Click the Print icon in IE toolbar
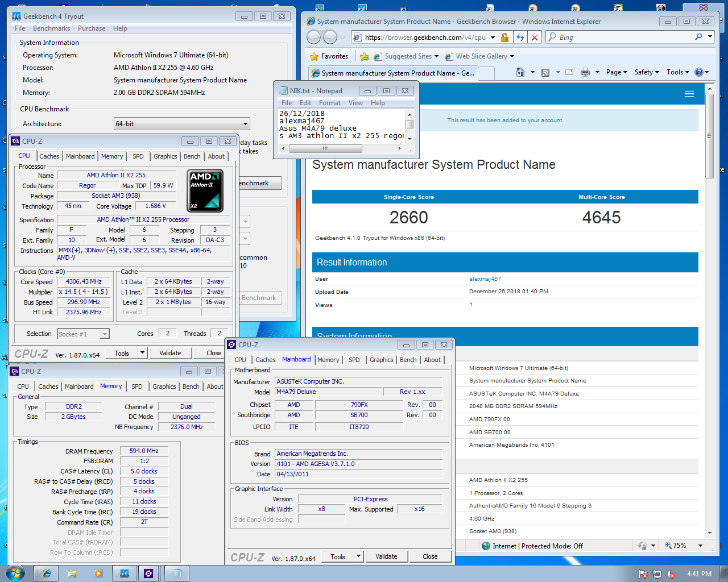The image size is (728, 582). click(585, 72)
